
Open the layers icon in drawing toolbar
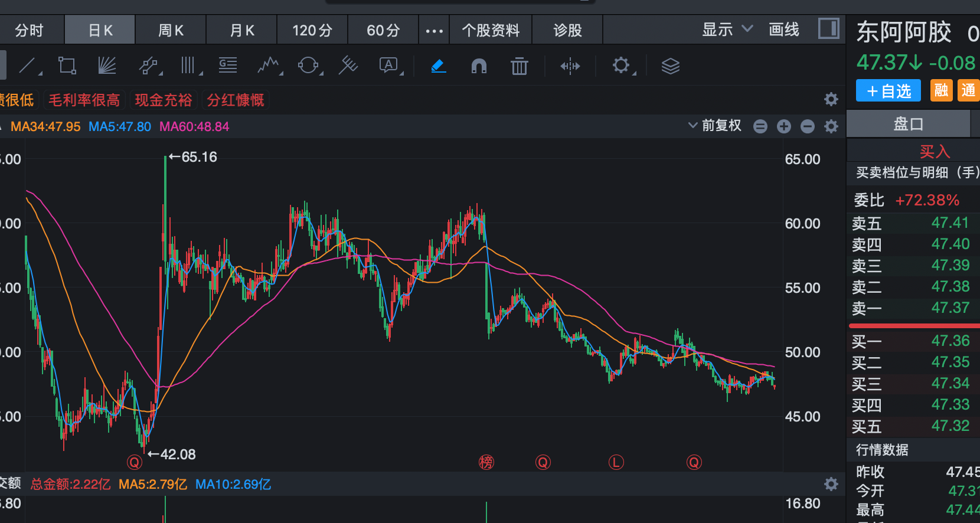(670, 66)
